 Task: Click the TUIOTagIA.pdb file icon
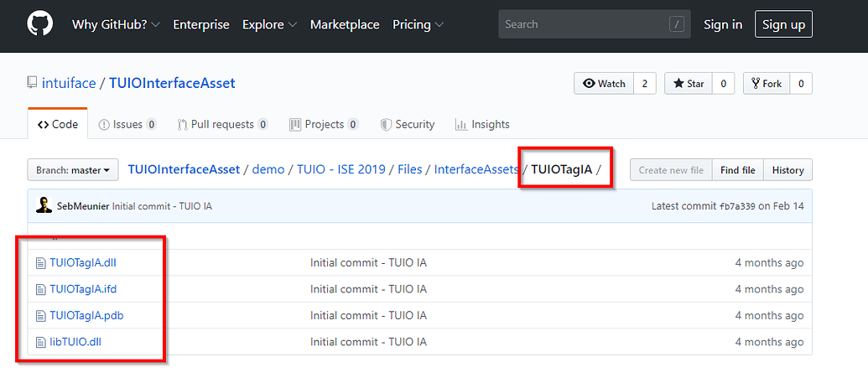(x=39, y=316)
